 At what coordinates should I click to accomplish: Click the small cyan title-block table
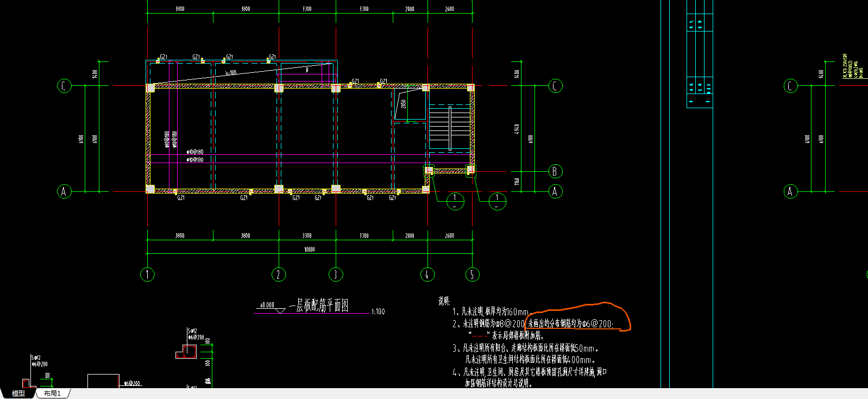[x=700, y=54]
